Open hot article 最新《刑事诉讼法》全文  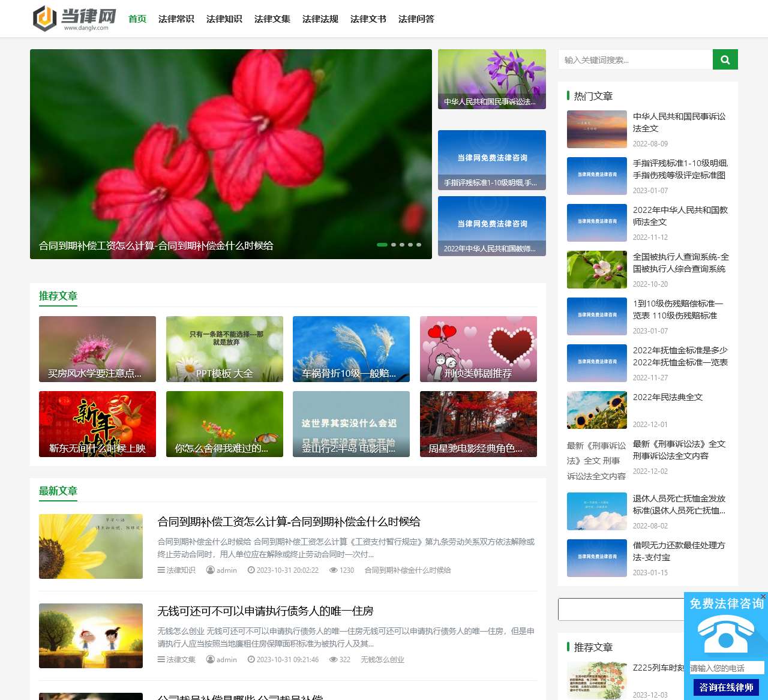pyautogui.click(x=679, y=450)
